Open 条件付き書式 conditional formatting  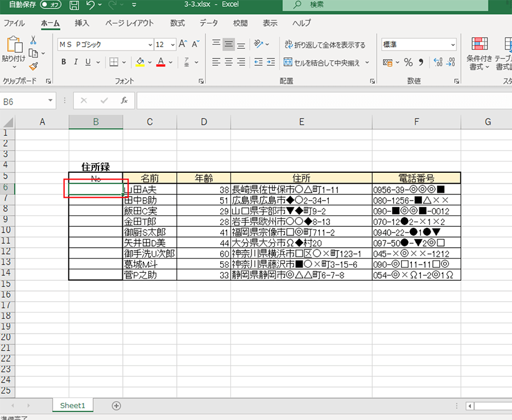[x=479, y=53]
